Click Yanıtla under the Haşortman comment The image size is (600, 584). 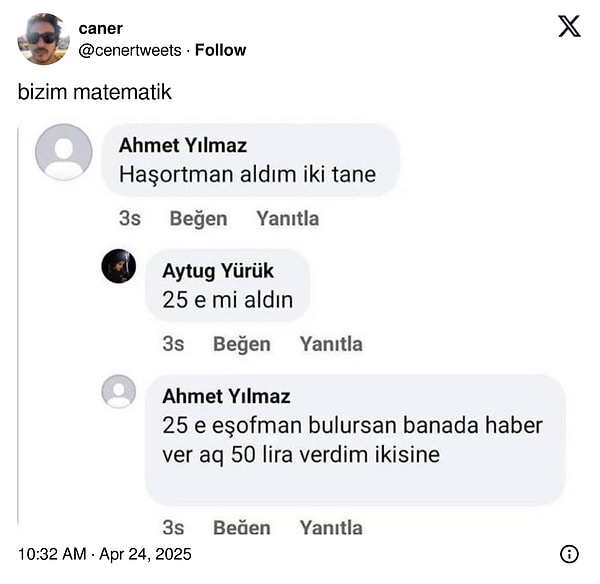[x=287, y=218]
